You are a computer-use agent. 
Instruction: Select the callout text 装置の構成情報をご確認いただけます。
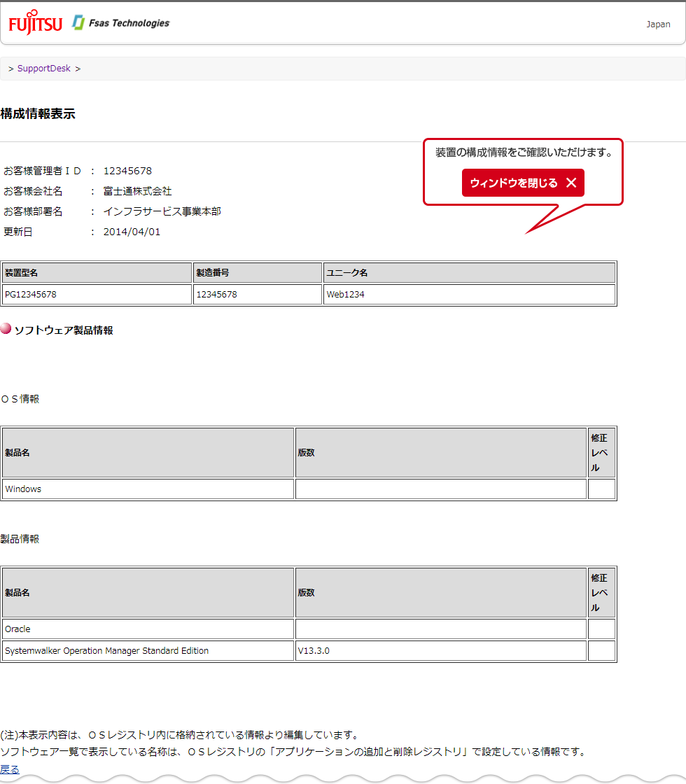tap(524, 153)
